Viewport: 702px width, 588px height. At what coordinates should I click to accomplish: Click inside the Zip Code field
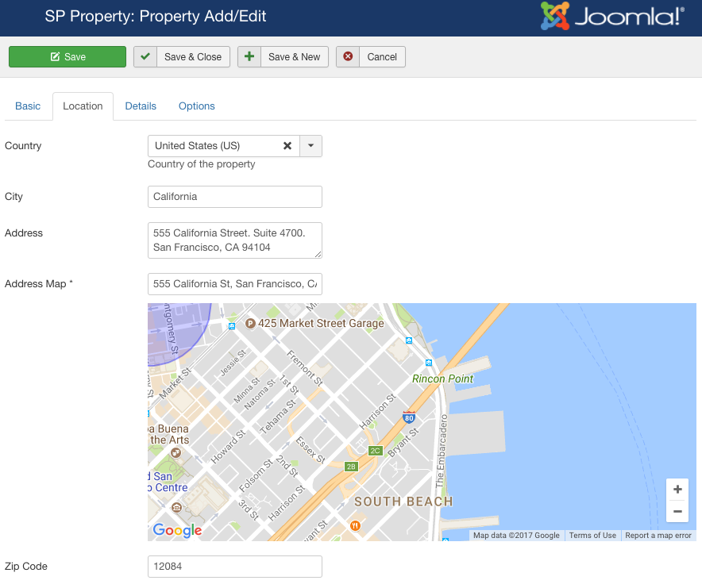[x=234, y=566]
